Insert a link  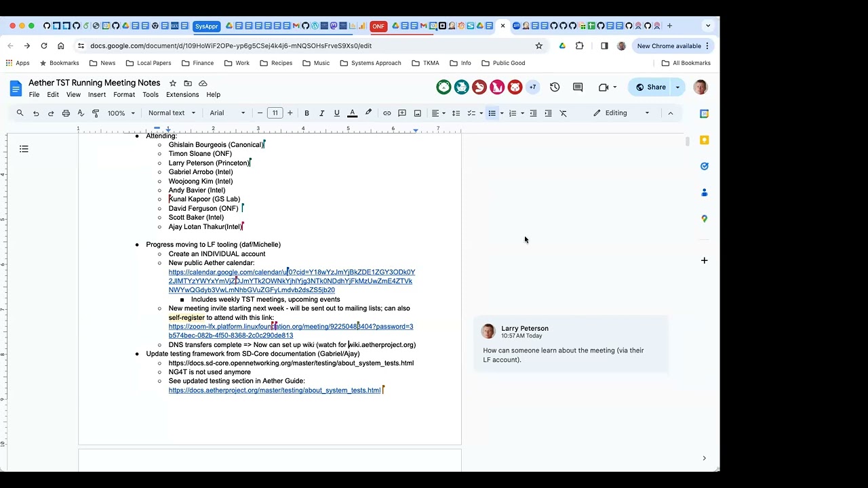[x=387, y=113]
